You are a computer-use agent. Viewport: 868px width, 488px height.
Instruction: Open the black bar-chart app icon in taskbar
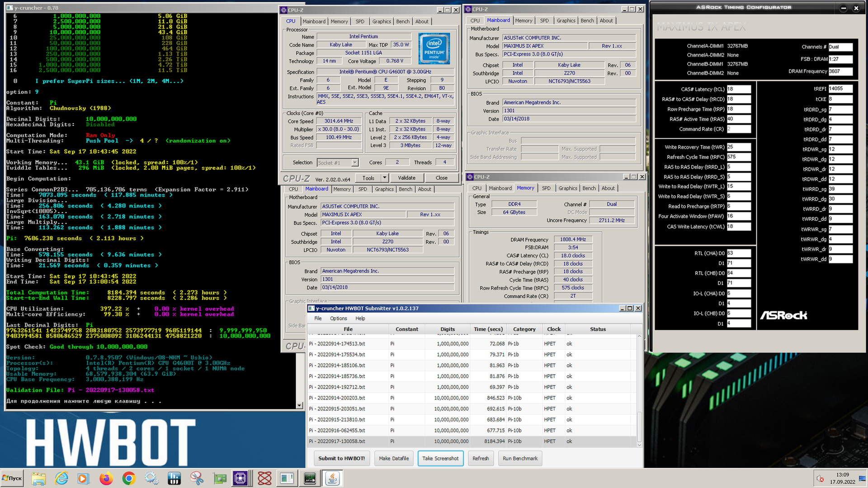tap(174, 478)
